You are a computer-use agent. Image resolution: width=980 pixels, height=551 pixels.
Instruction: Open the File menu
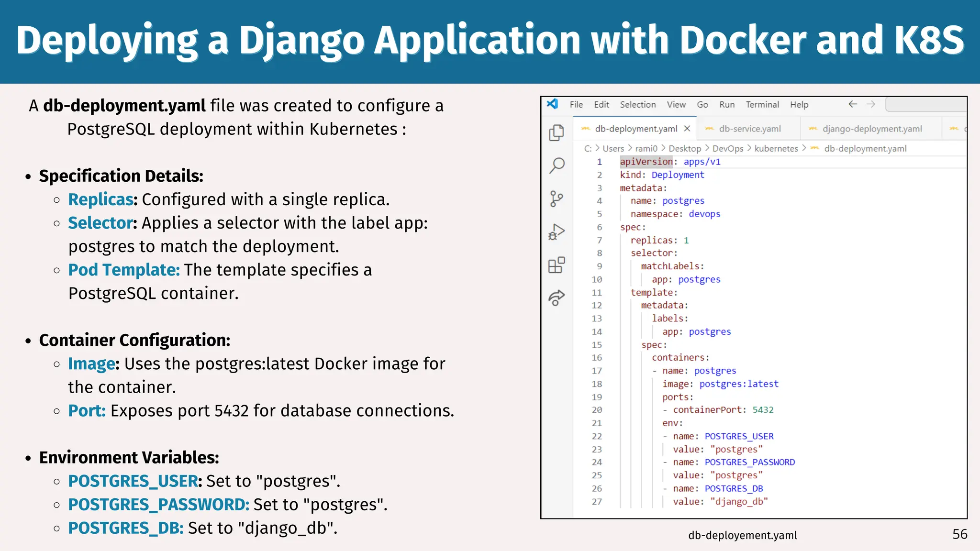tap(576, 104)
